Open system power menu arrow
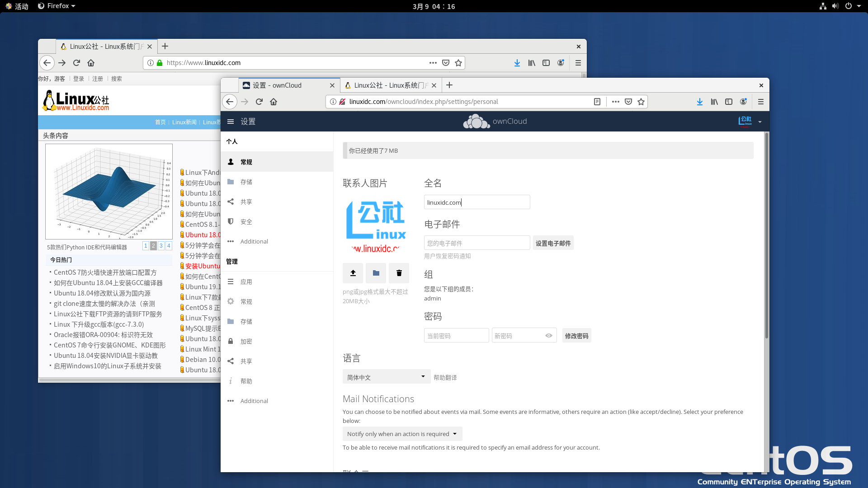This screenshot has width=868, height=488. (859, 6)
